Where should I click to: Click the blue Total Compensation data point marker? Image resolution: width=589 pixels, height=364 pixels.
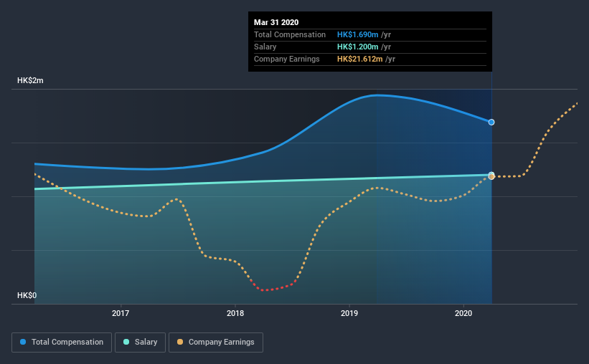coord(491,123)
